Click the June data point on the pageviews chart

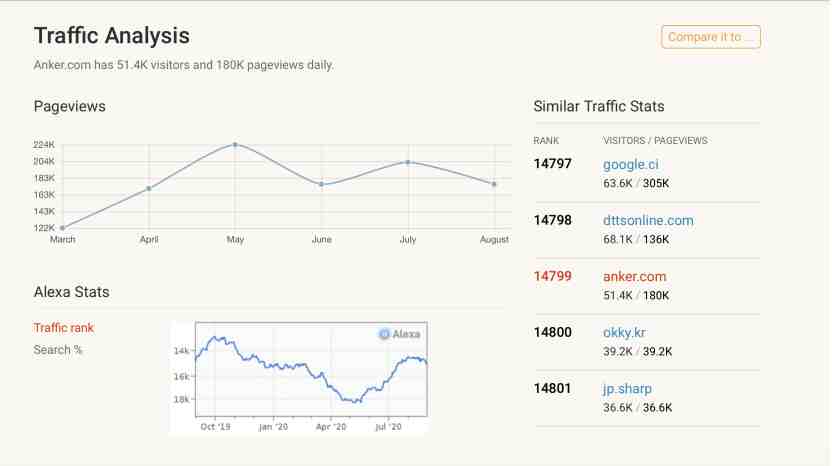tap(322, 184)
